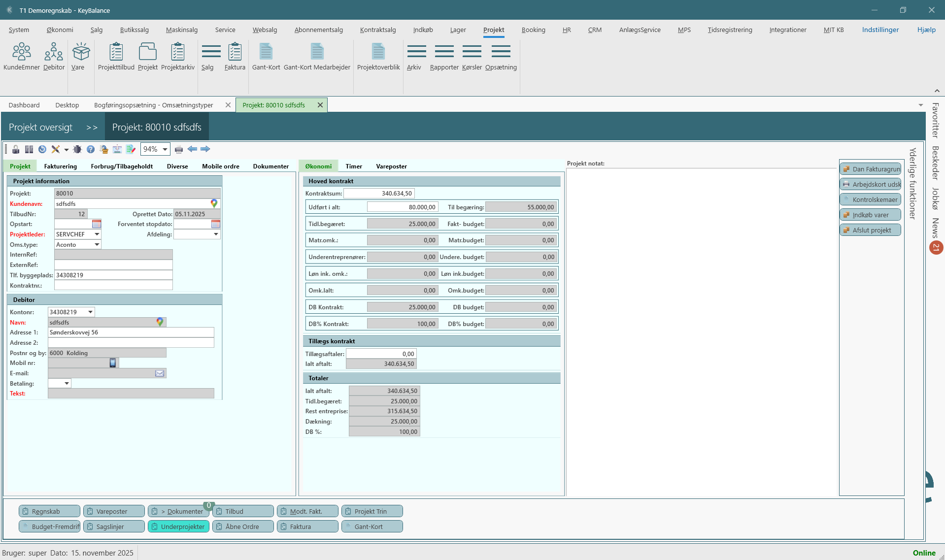Click the unlock padlock toolbar icon
The image size is (945, 560).
(x=16, y=149)
